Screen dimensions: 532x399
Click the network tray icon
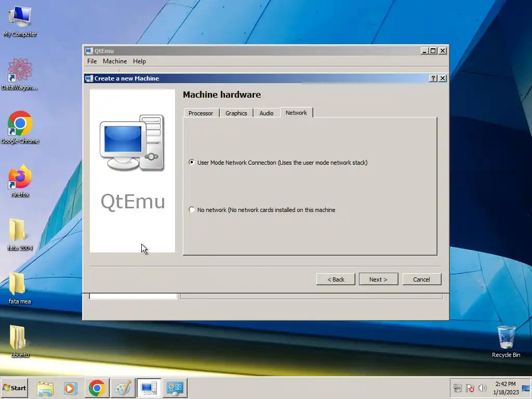click(x=457, y=388)
